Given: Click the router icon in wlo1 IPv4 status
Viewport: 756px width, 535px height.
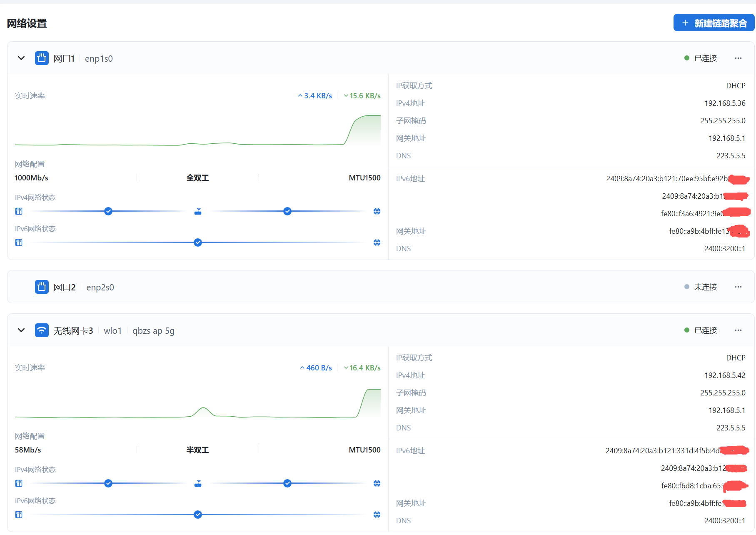Looking at the screenshot, I should pyautogui.click(x=198, y=483).
